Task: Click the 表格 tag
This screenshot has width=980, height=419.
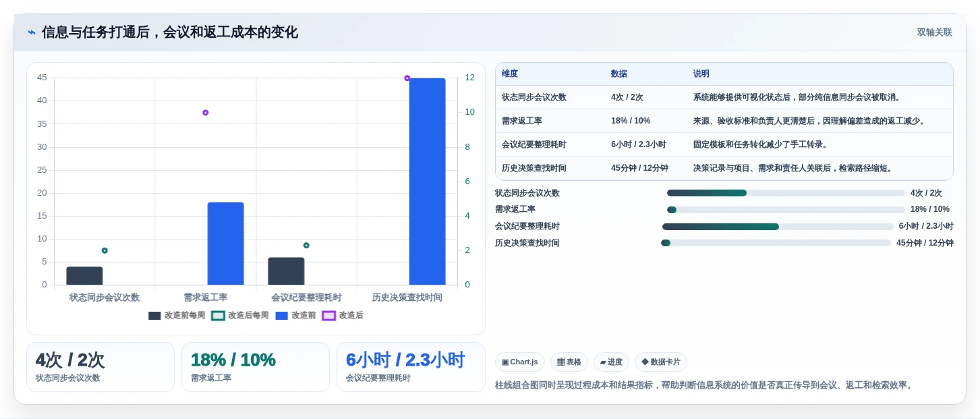Action: click(569, 362)
